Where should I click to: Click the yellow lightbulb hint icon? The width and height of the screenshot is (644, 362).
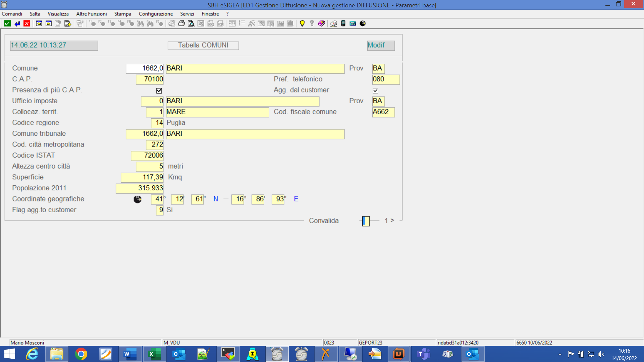click(302, 23)
